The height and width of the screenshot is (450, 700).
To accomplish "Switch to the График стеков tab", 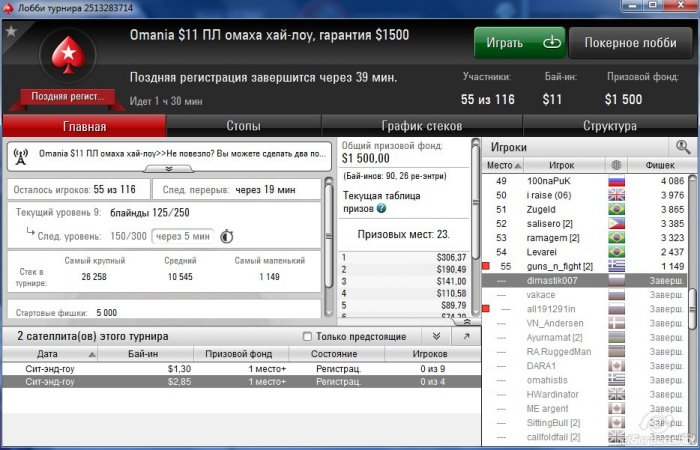I will pyautogui.click(x=421, y=126).
